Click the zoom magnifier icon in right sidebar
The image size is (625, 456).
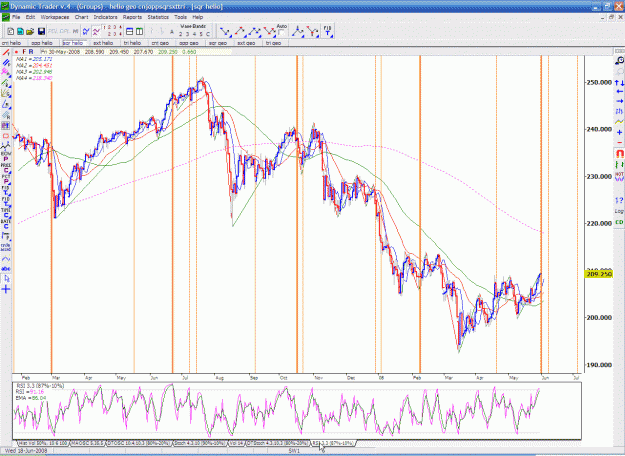click(619, 61)
